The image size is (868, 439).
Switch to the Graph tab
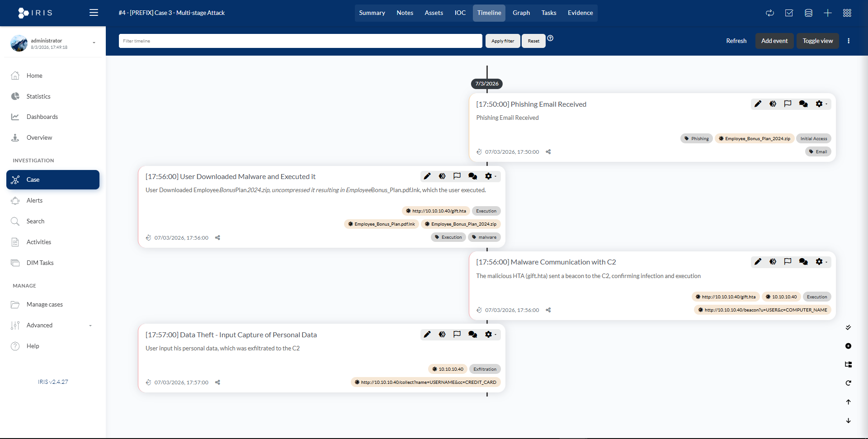(521, 13)
